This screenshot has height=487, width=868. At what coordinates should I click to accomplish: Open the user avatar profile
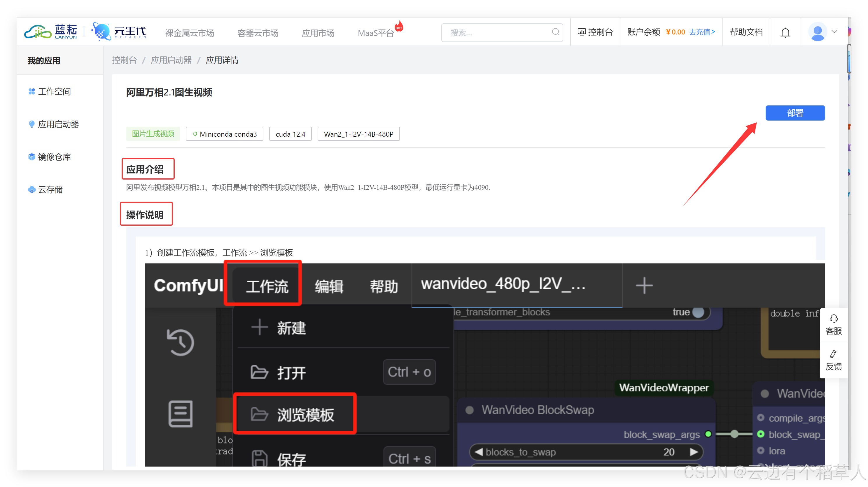(x=817, y=32)
